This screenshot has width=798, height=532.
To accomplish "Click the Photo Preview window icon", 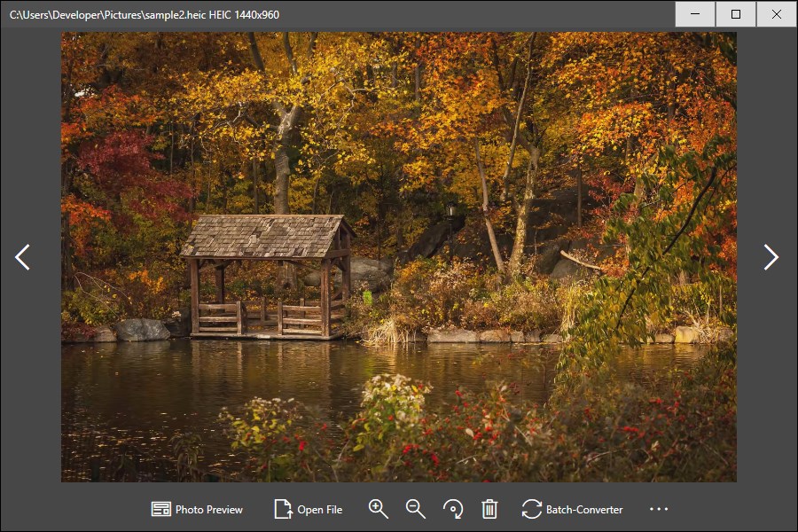I will [161, 509].
